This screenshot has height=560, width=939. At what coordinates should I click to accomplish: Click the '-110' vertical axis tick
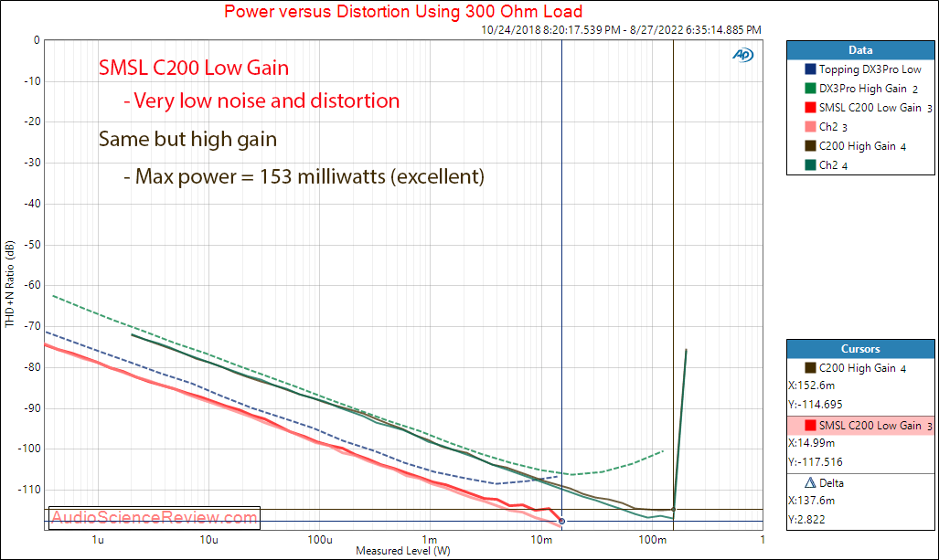[30, 490]
